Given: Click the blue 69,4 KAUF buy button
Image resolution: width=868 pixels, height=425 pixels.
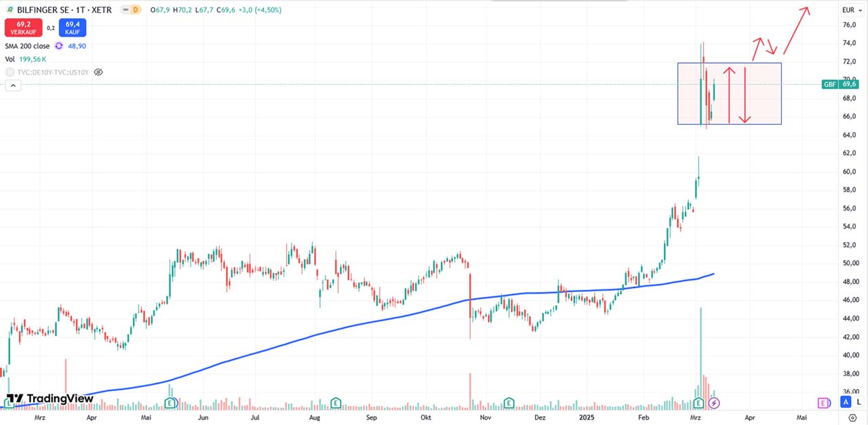Looking at the screenshot, I should pos(72,28).
